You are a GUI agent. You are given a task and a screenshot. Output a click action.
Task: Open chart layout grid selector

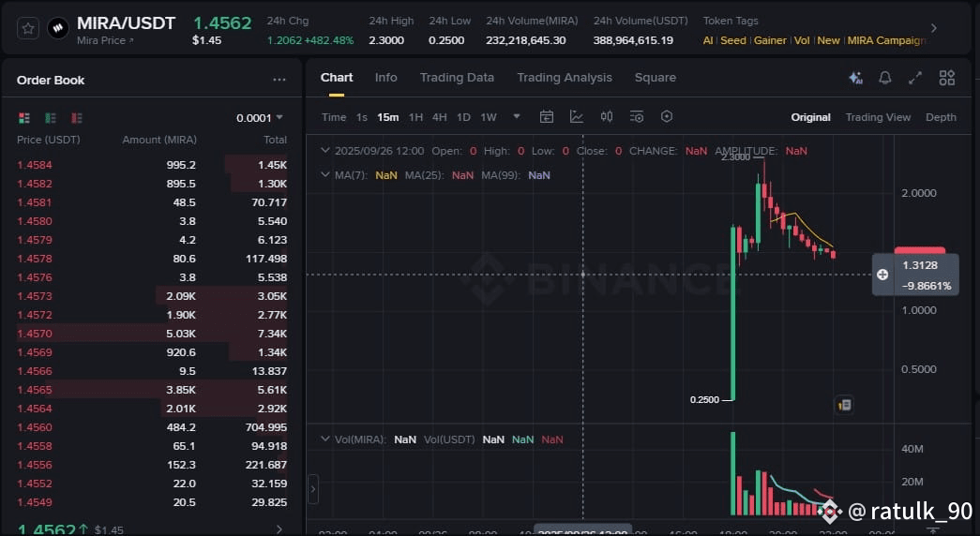[947, 78]
